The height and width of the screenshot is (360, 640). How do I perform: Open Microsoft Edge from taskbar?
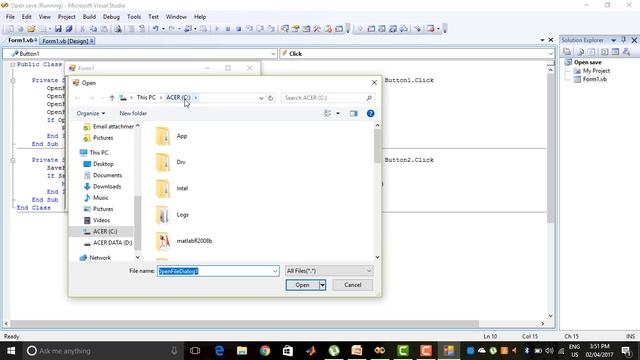219,351
